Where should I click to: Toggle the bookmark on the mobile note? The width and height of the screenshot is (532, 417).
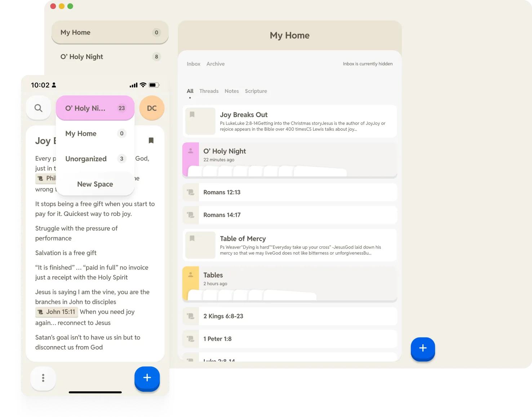[x=151, y=140]
